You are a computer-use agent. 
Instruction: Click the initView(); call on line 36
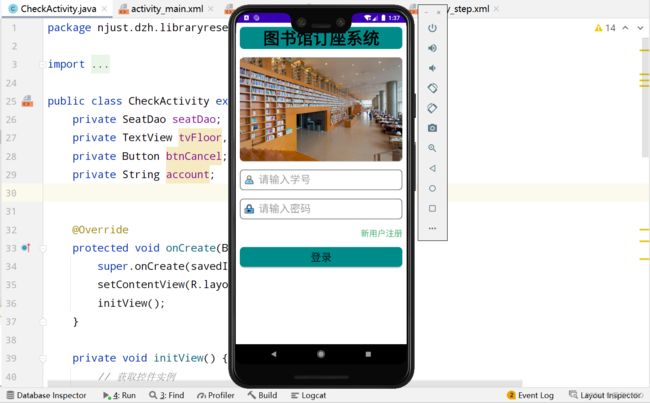point(131,303)
